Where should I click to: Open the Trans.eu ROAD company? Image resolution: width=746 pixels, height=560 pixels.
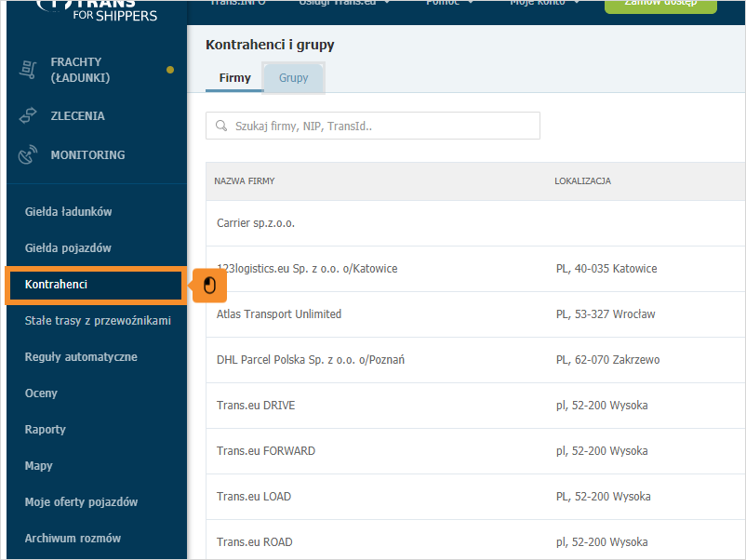(475, 540)
